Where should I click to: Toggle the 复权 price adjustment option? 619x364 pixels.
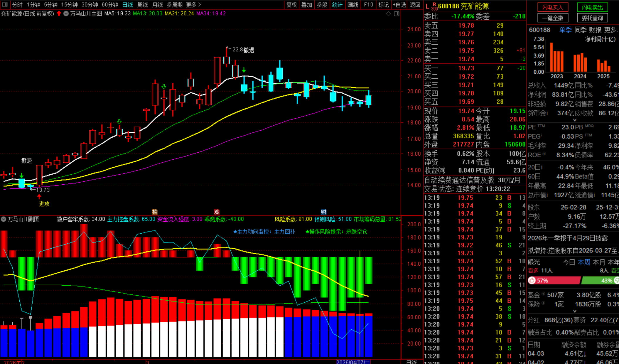291,5
